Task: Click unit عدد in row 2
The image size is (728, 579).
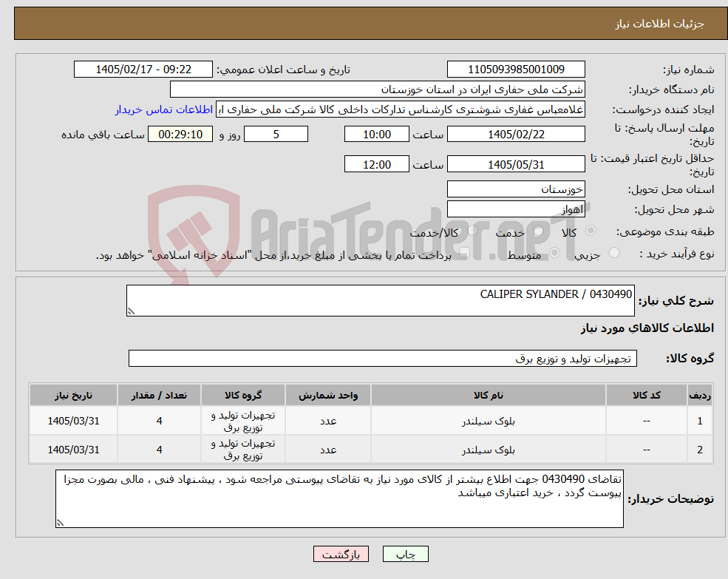Action: click(x=328, y=450)
